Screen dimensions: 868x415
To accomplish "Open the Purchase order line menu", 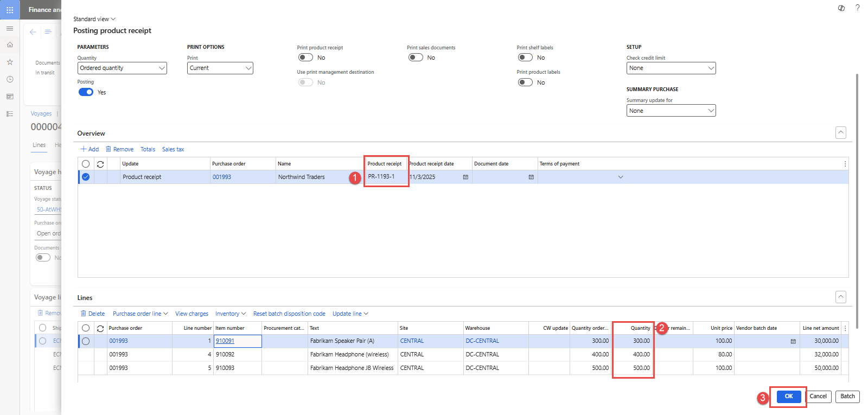I will [140, 314].
